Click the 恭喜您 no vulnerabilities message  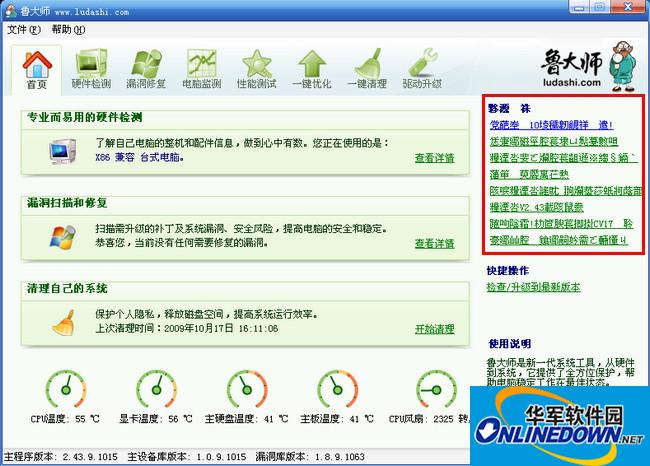click(x=182, y=243)
